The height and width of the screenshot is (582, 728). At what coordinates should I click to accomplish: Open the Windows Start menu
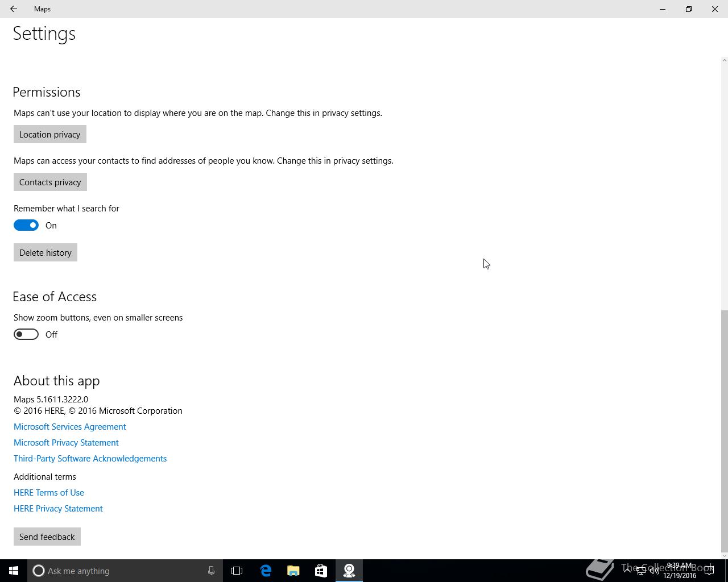tap(14, 571)
